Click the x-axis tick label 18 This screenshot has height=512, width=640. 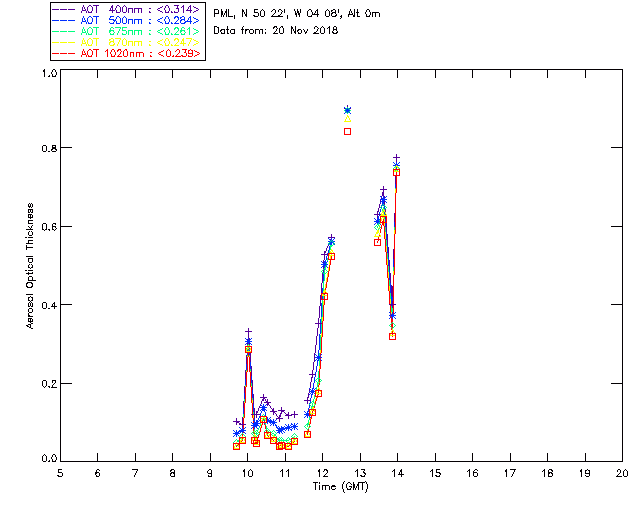coord(547,473)
